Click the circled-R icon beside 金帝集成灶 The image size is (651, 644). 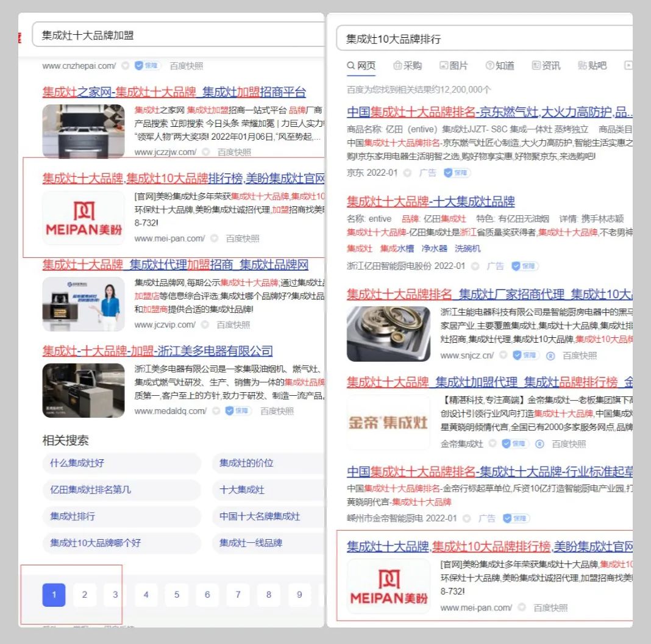pos(539,444)
